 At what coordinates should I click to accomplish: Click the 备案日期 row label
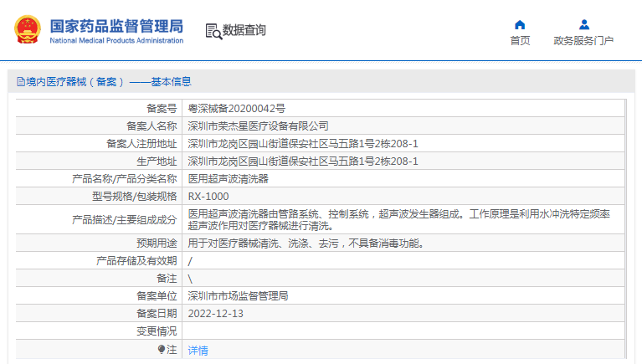click(157, 314)
